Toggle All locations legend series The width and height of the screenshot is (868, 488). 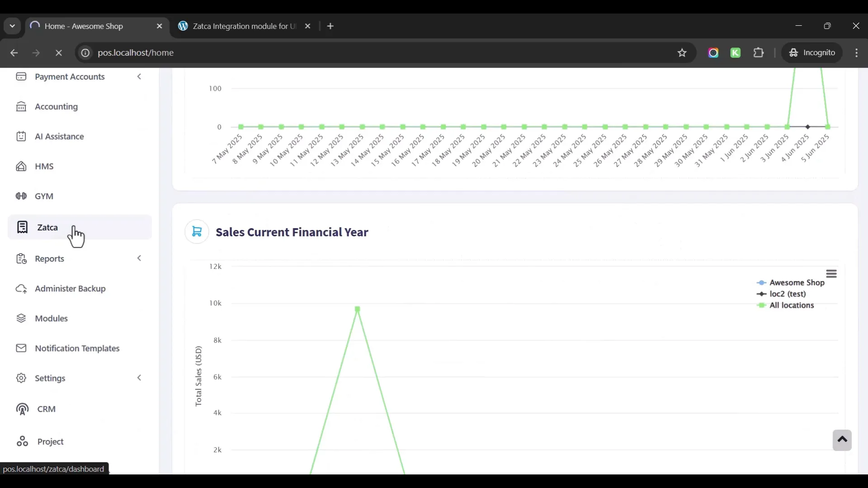791,305
